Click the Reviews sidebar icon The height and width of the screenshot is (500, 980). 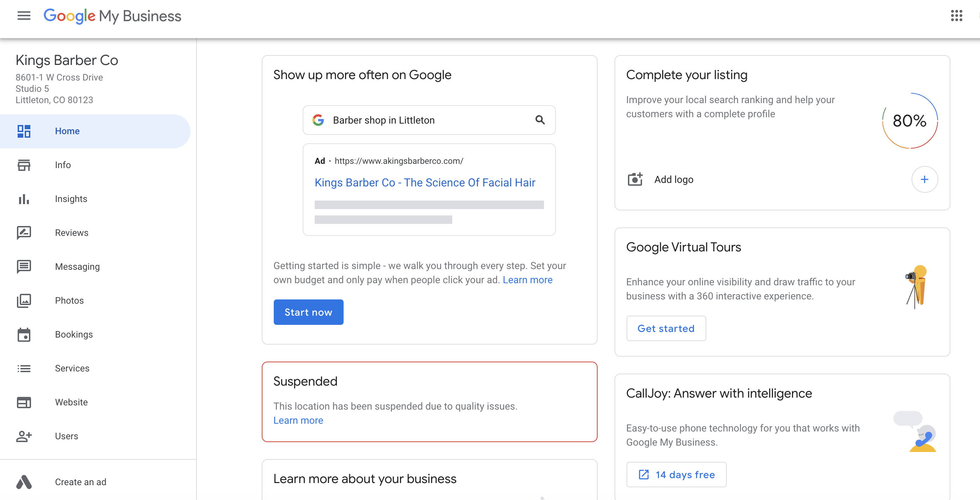24,233
